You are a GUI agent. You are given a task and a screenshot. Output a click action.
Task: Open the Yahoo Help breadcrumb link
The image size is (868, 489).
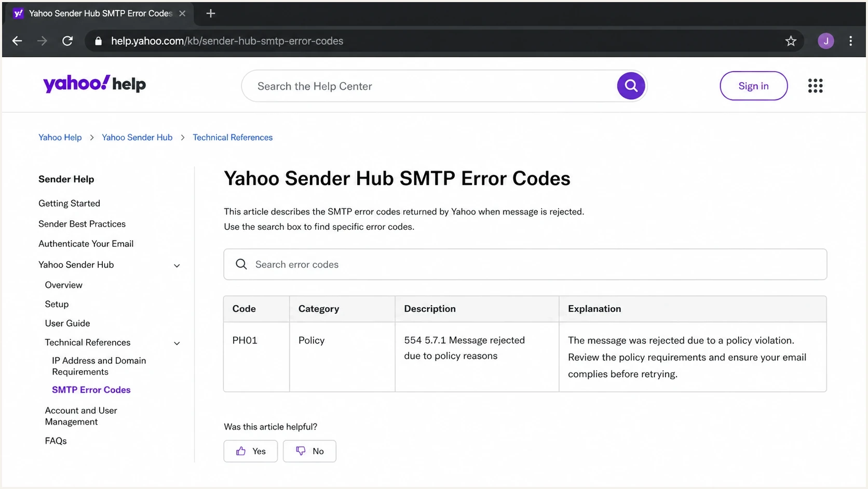pos(60,137)
